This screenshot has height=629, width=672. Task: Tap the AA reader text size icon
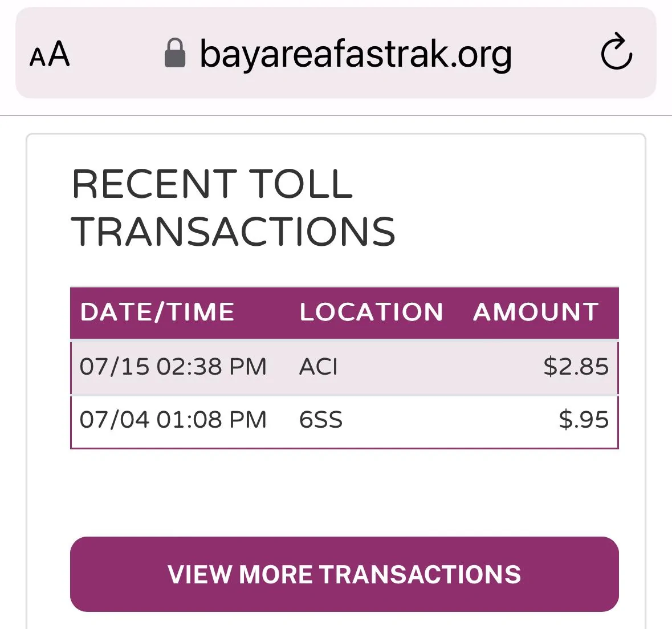point(50,54)
